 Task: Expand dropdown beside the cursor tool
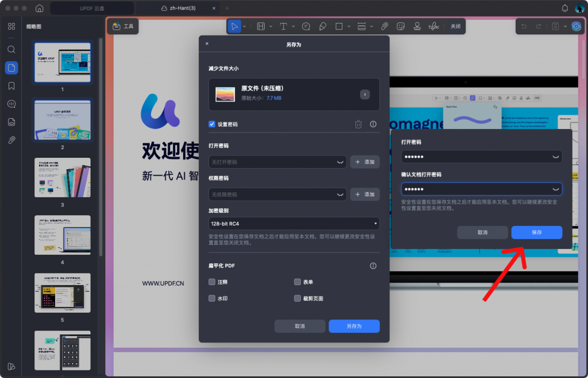(245, 26)
